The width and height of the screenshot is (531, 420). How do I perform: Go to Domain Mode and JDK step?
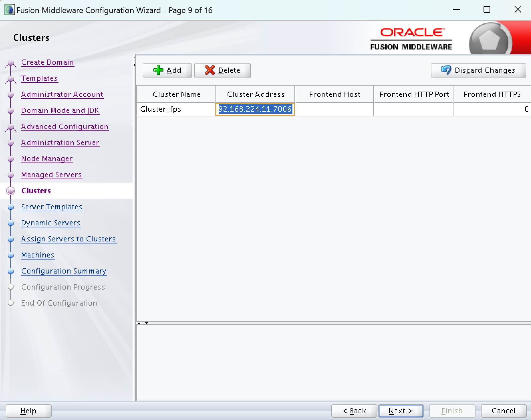point(60,111)
